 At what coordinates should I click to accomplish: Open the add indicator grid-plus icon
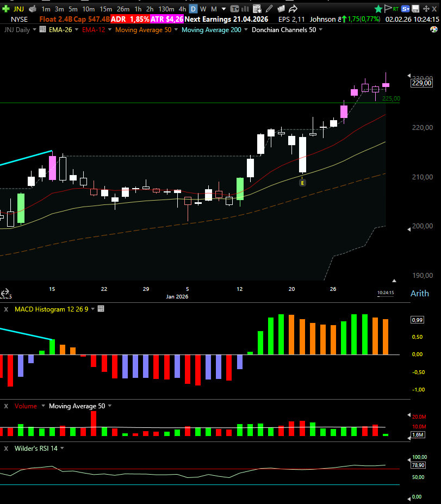pyautogui.click(x=257, y=9)
